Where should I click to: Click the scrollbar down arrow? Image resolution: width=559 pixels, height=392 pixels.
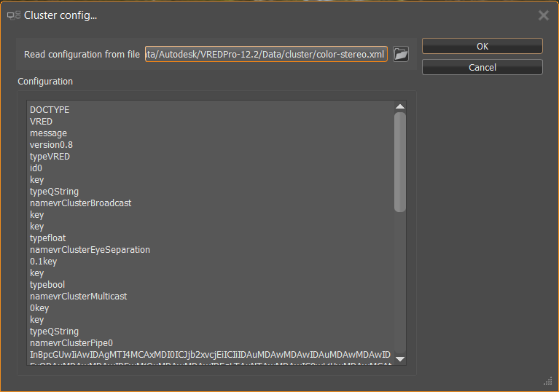pos(400,359)
